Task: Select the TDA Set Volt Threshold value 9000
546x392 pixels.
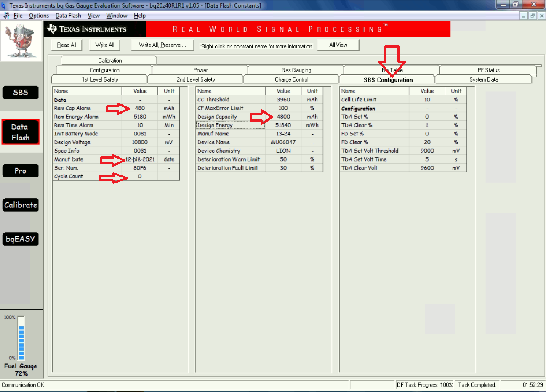Action: [427, 151]
